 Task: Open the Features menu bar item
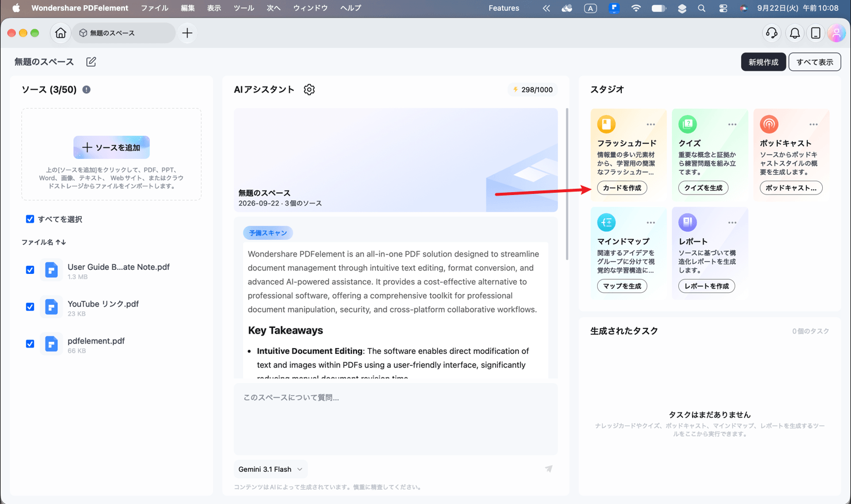click(x=504, y=8)
